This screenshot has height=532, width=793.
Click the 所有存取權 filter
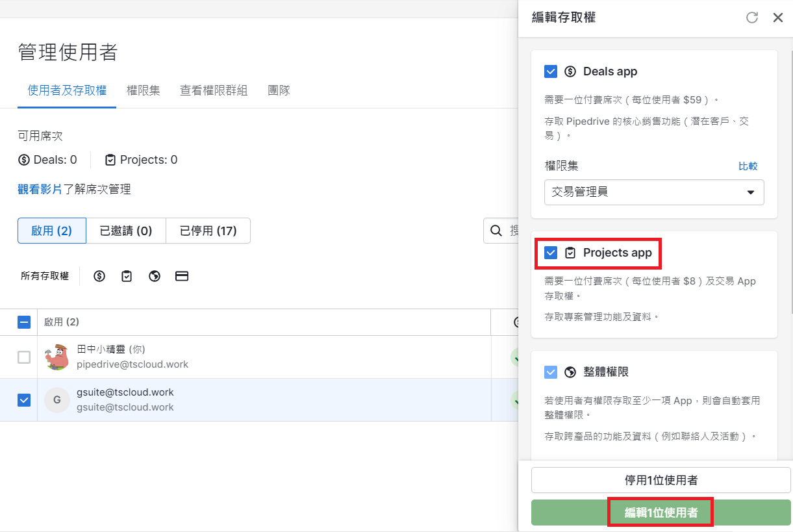(45, 276)
